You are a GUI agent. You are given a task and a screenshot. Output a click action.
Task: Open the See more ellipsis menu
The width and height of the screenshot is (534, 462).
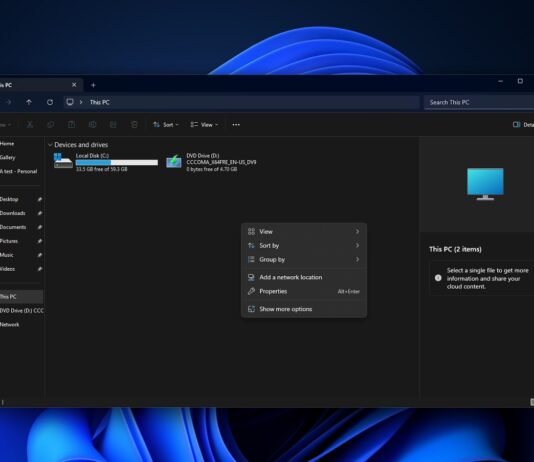coord(236,125)
